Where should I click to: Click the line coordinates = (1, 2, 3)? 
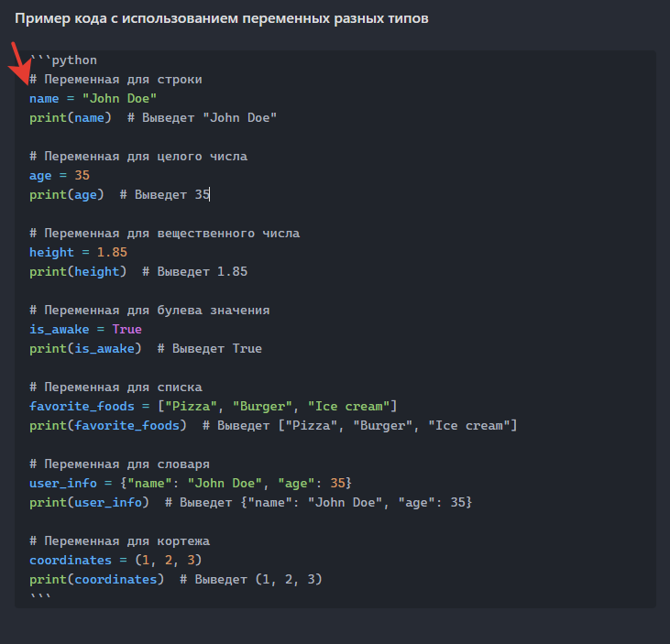tap(115, 560)
